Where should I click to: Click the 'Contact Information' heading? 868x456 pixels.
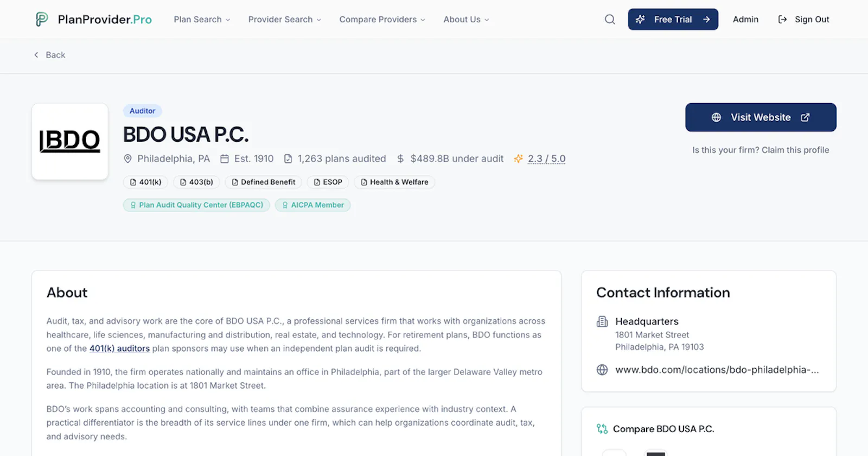point(663,293)
